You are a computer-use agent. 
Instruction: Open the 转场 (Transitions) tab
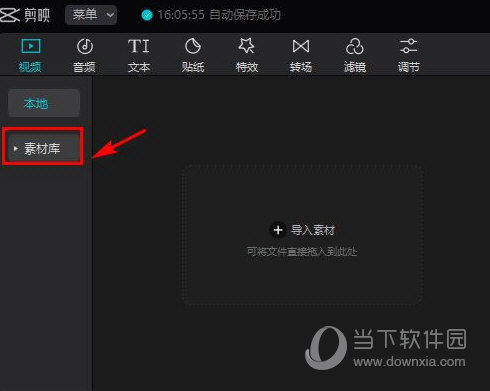coord(301,55)
